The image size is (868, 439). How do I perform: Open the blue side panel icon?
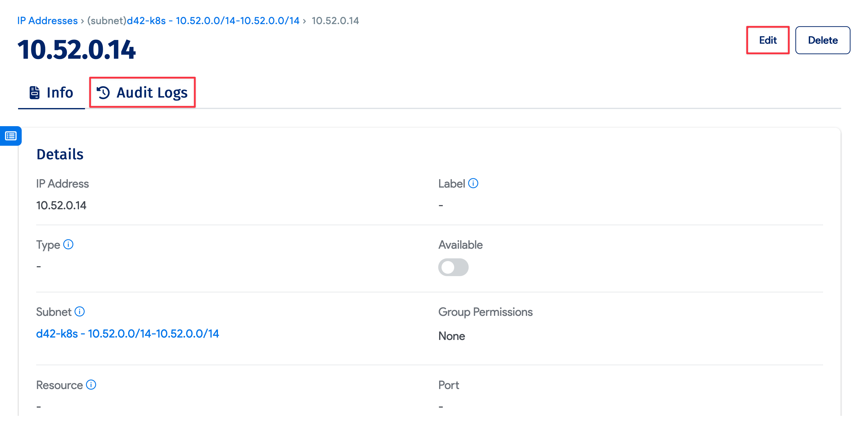point(11,136)
